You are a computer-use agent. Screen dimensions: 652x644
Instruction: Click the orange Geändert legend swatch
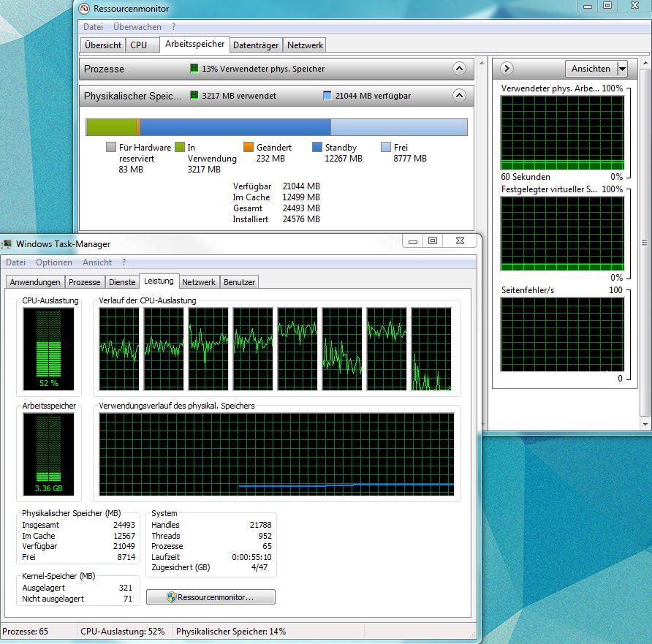coord(249,147)
